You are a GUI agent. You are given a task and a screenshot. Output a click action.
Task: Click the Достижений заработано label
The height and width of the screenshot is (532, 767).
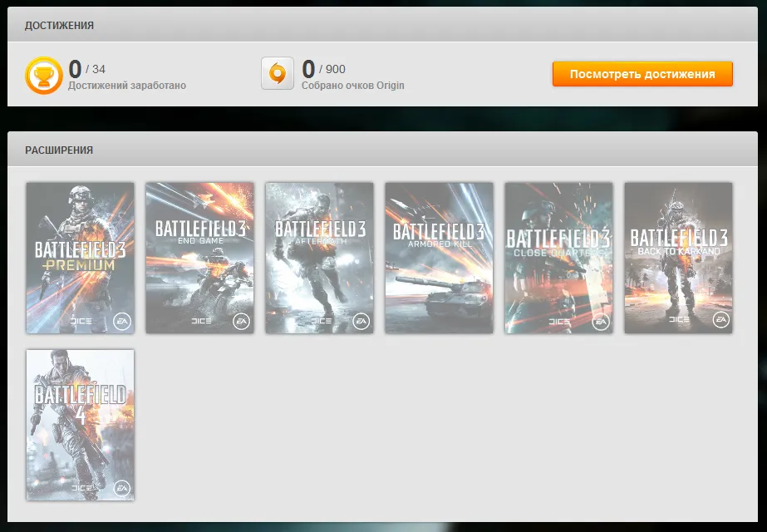127,86
